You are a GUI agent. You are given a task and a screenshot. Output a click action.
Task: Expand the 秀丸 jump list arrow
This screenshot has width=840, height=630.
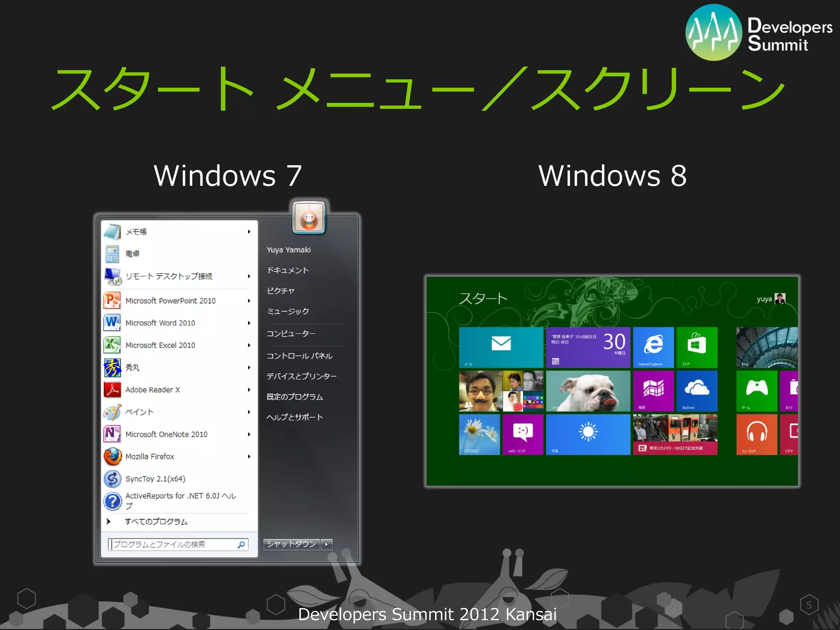pyautogui.click(x=249, y=367)
